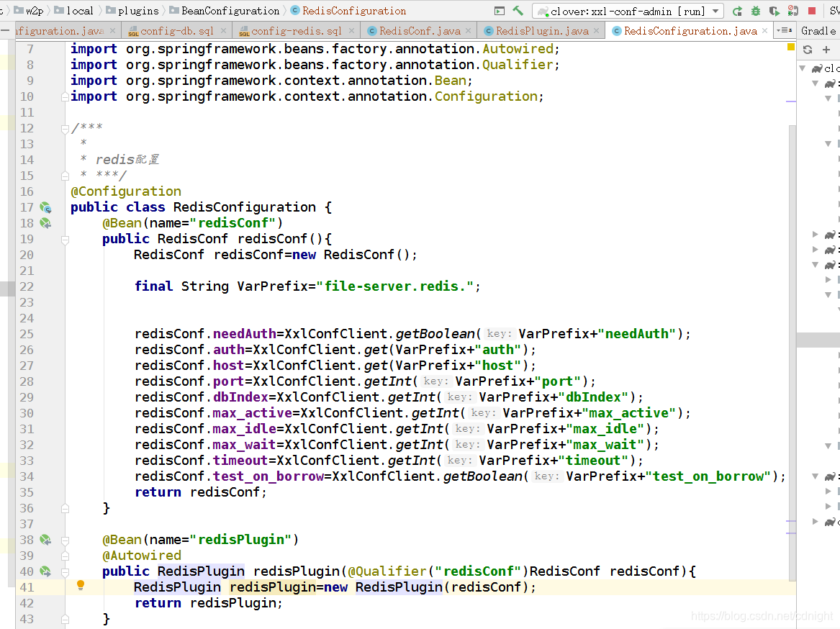Click the root Gradle project elephant icon
Viewport: 840px width, 629px height.
[x=817, y=68]
